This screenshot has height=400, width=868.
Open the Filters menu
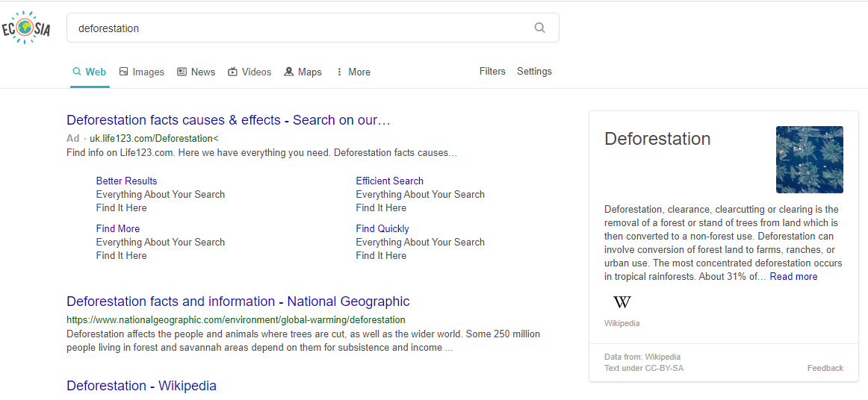point(493,72)
